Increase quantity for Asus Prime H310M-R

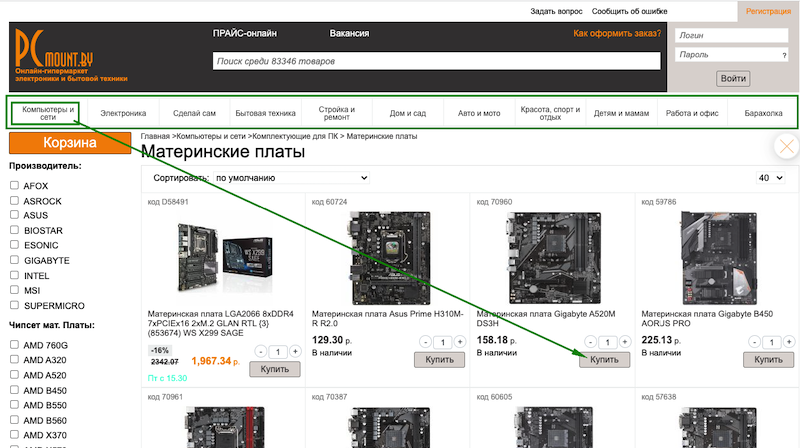pyautogui.click(x=460, y=342)
